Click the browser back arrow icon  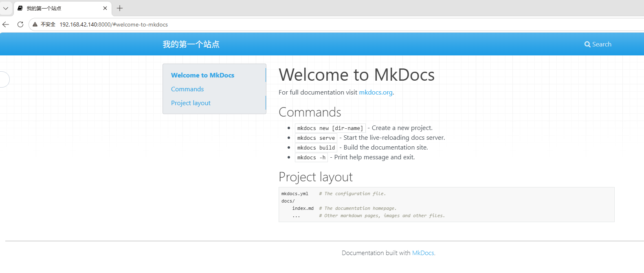[x=6, y=24]
